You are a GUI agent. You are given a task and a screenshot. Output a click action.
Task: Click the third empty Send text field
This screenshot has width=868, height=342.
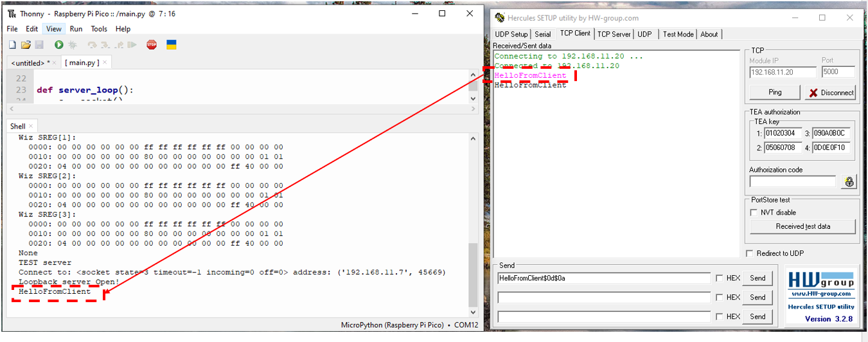[x=604, y=316]
